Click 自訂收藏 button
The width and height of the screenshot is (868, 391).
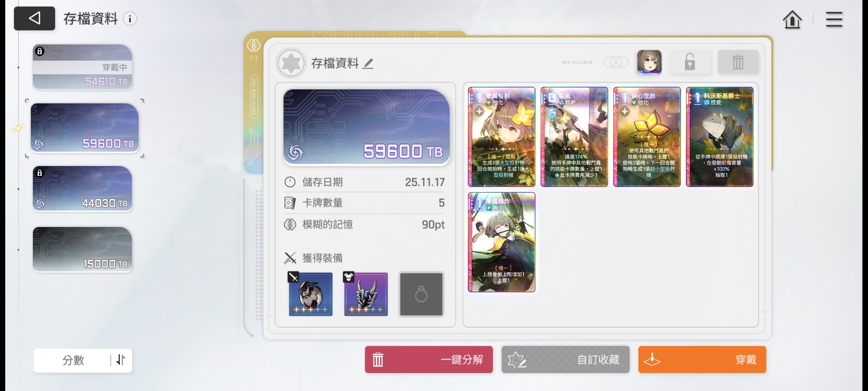point(565,359)
